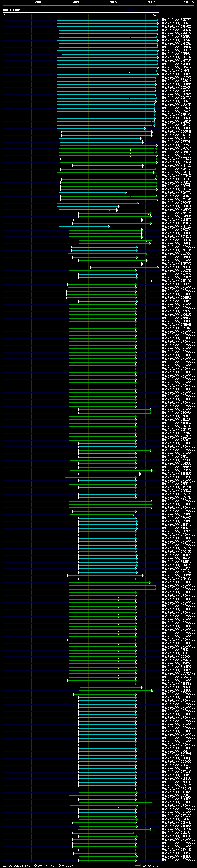Image resolution: width=197 pixels, height=868 pixels.
Task: Click label UniRef100_A5APP6
Action: 177,210
